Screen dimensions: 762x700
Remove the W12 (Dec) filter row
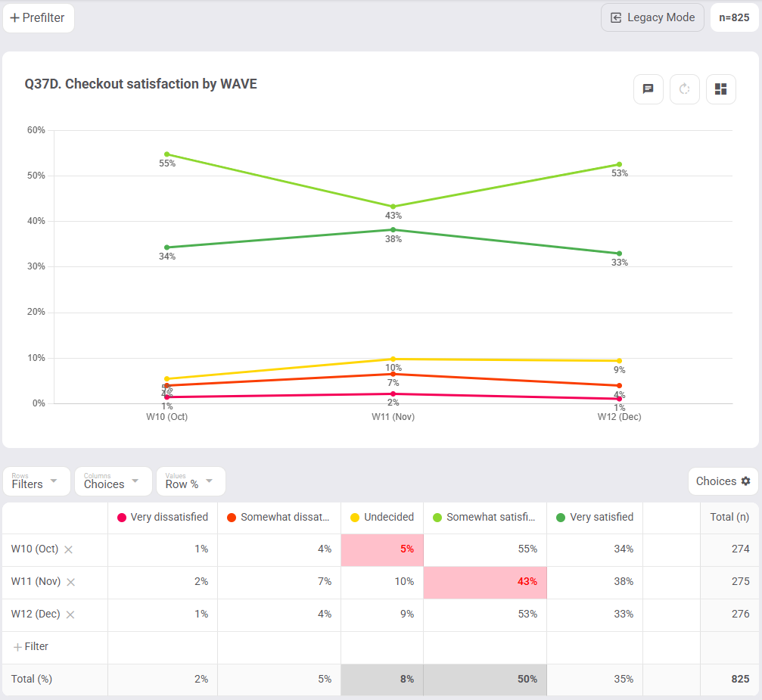tap(70, 614)
